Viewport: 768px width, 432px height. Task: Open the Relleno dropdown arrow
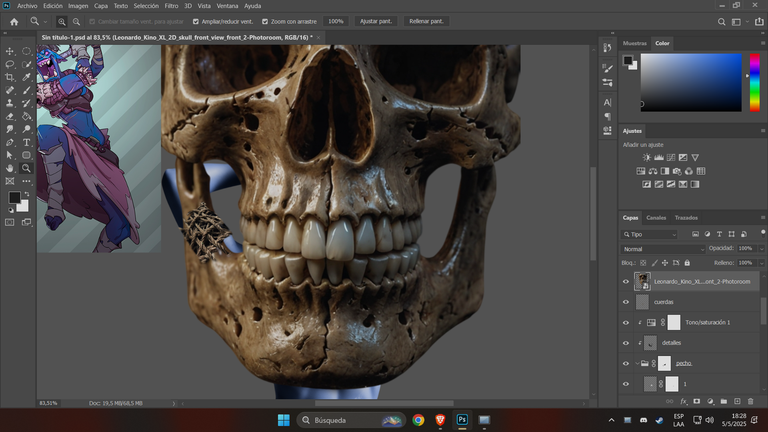[x=761, y=263]
